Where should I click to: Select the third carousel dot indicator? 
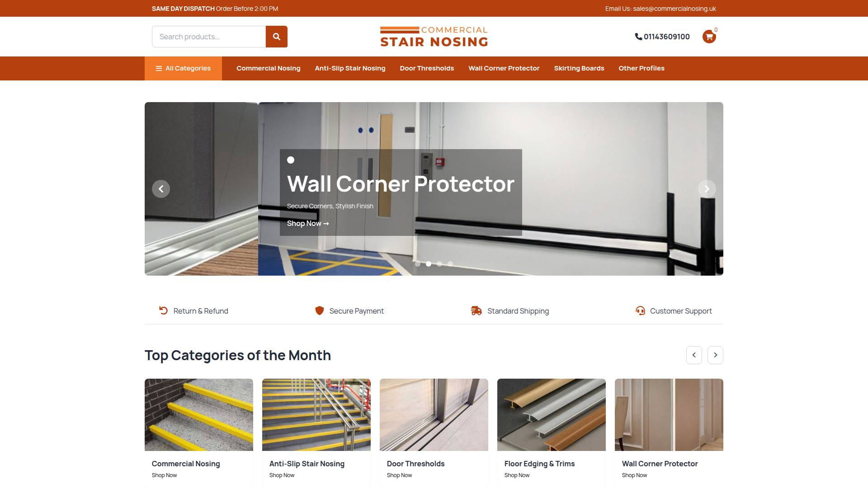click(x=439, y=264)
